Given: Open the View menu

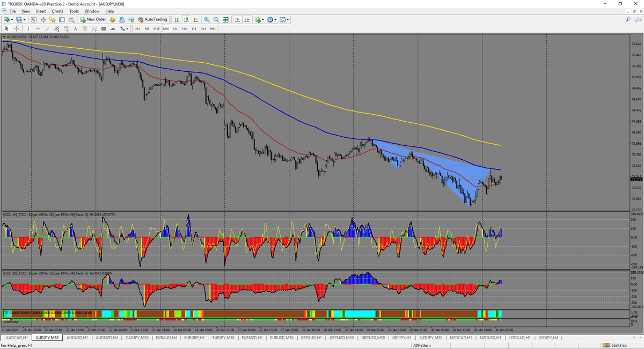Looking at the screenshot, I should point(26,11).
